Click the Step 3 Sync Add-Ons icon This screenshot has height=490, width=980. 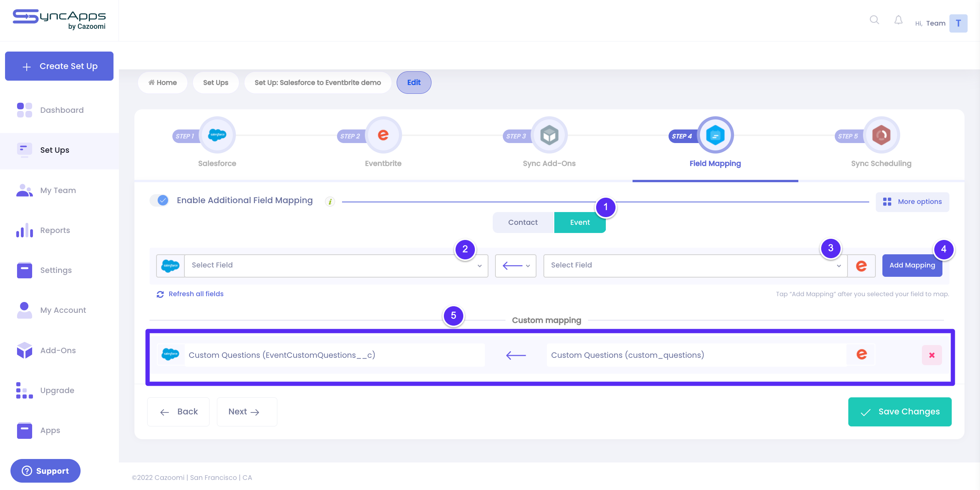[x=549, y=135]
